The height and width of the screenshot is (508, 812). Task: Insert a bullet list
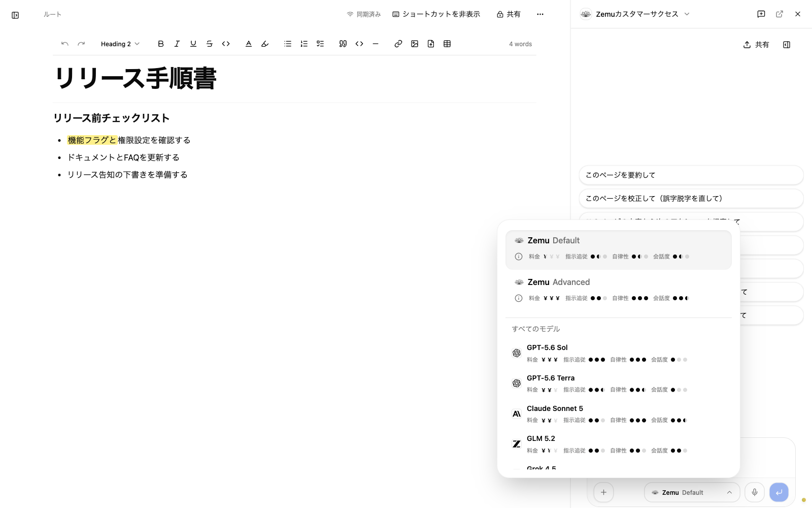pos(288,44)
